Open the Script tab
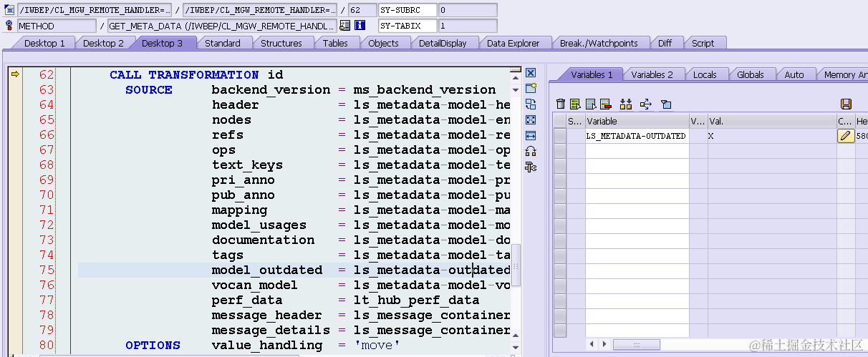868x357 pixels. (x=703, y=43)
